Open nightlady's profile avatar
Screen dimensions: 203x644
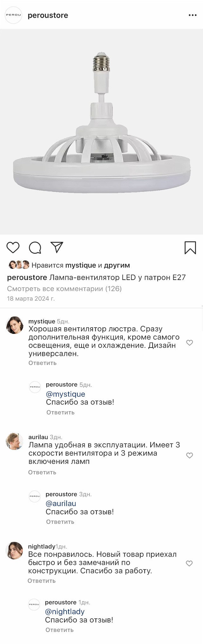point(15,550)
